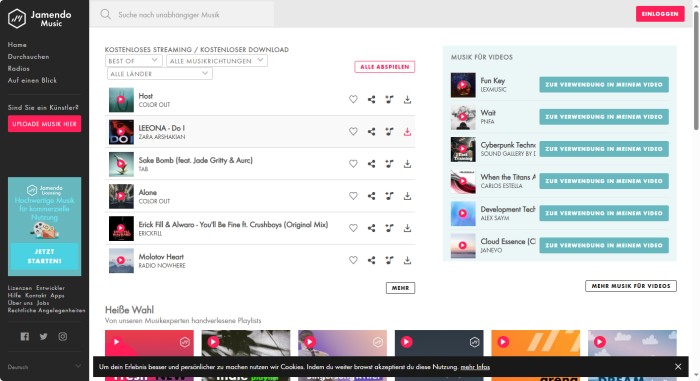Click Jetzt Starten licensing banner button
Screen dimensions: 700x381
(x=44, y=256)
